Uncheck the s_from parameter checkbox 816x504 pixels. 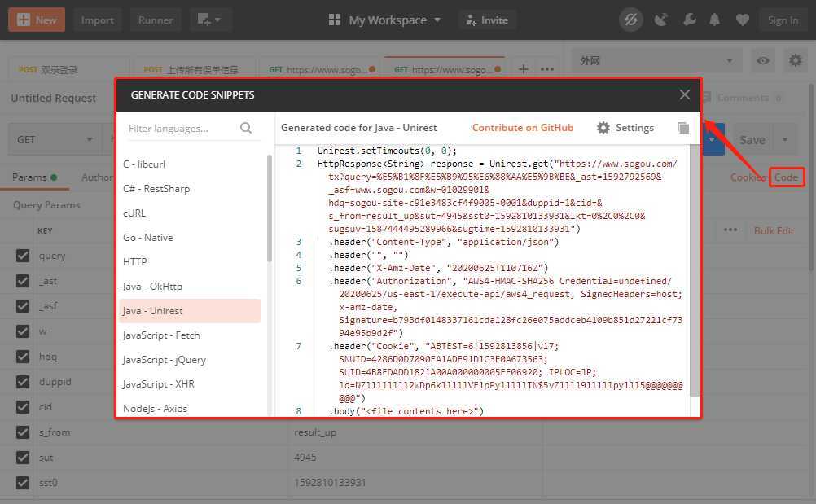(22, 432)
